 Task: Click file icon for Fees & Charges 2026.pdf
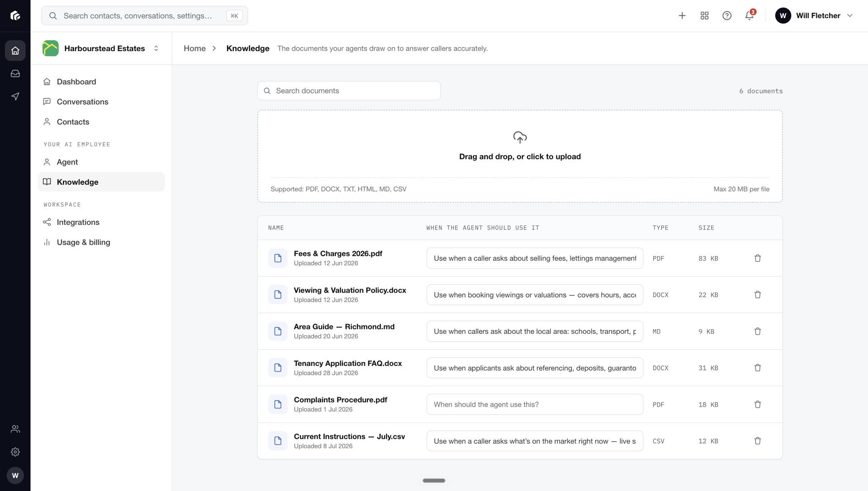(x=278, y=258)
